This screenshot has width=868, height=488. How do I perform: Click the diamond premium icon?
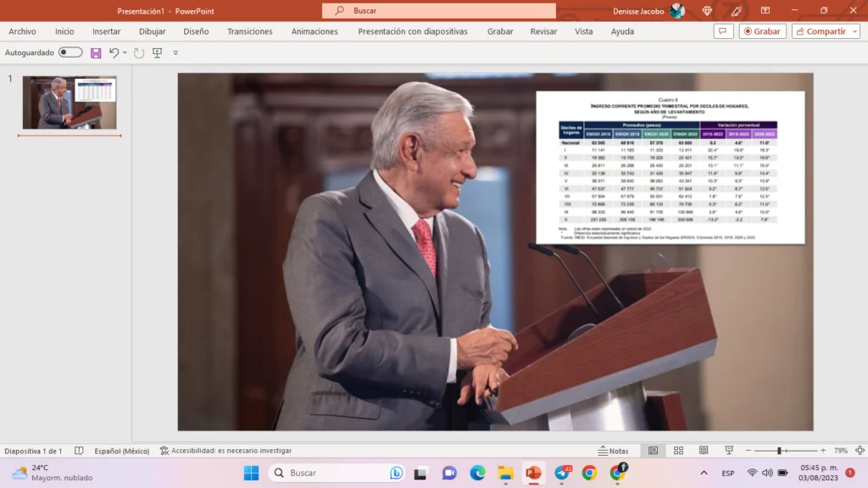(x=707, y=10)
